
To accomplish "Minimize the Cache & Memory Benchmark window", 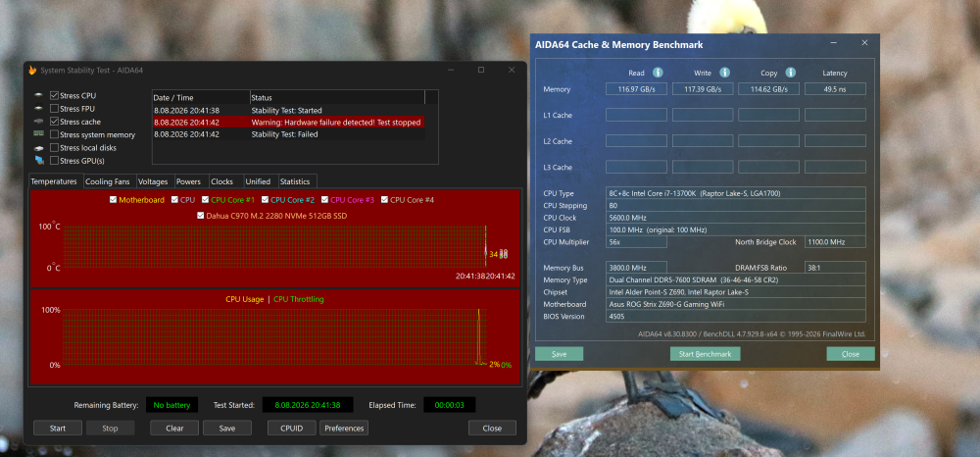I will 834,43.
